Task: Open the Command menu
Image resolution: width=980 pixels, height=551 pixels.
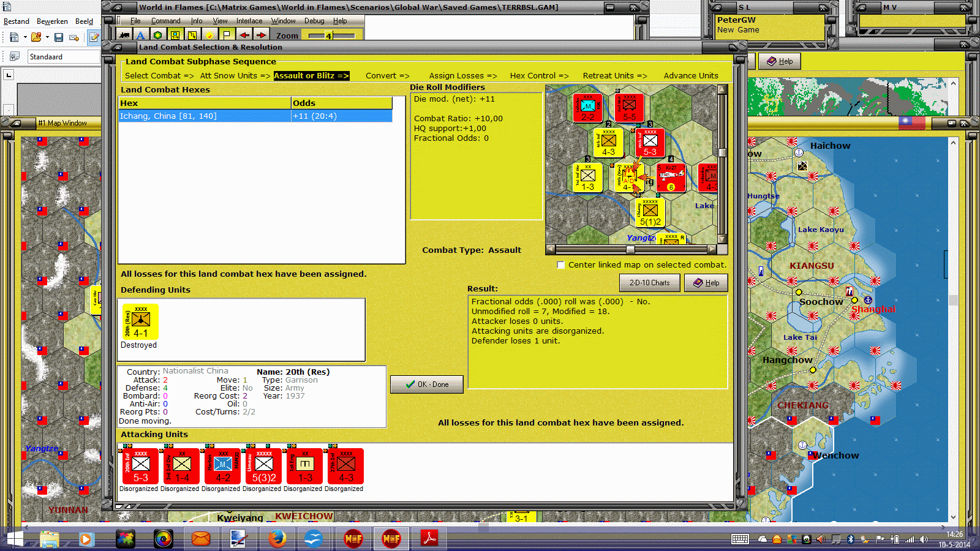Action: 165,21
